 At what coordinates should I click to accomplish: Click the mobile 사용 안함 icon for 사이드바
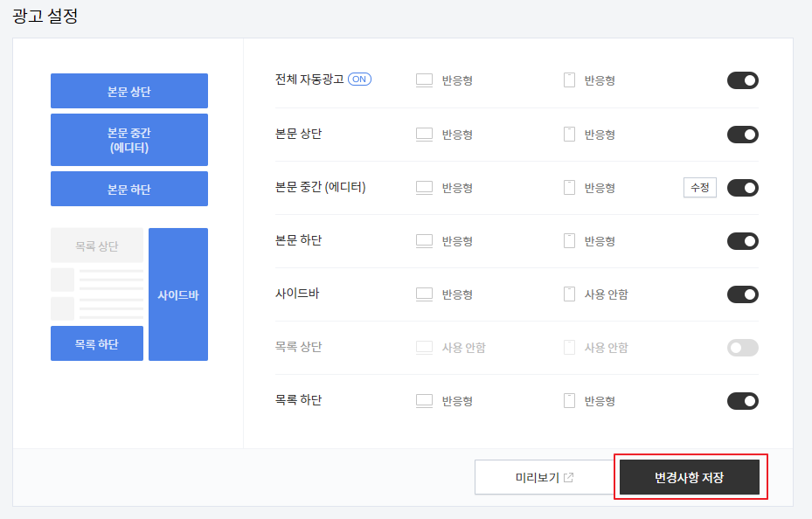(x=567, y=294)
